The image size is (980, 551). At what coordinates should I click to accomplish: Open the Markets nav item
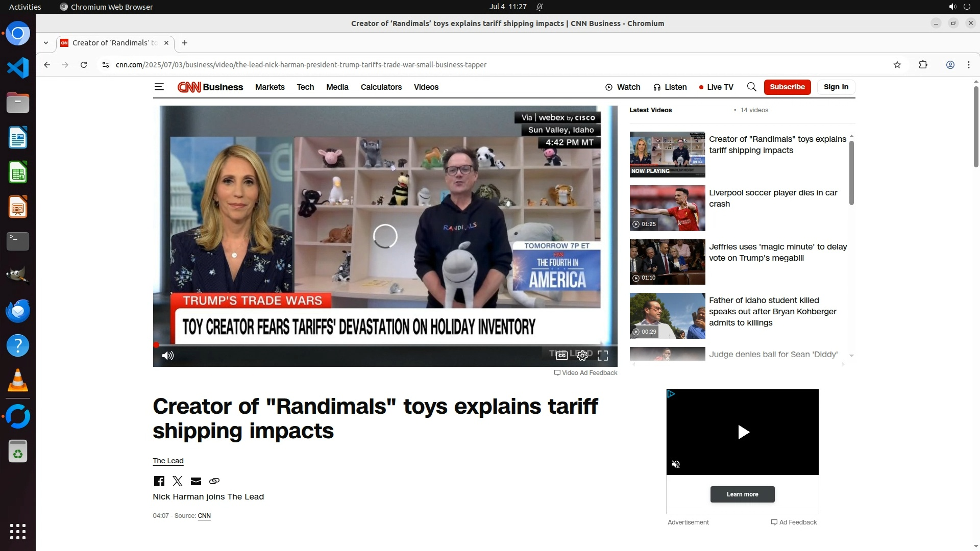coord(269,87)
